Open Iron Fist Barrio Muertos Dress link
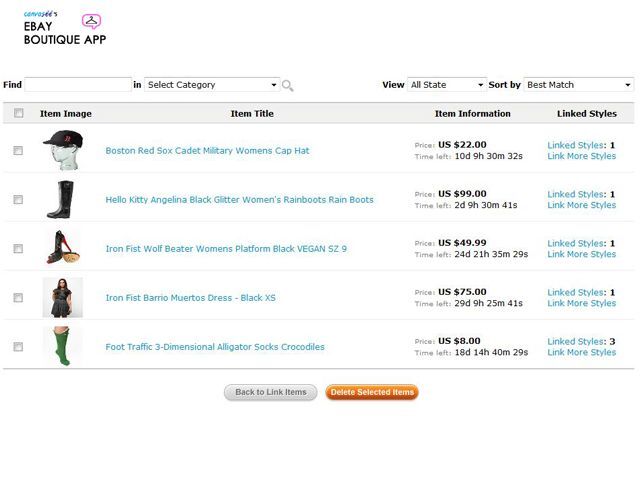Viewport: 640px width, 480px height. click(191, 298)
